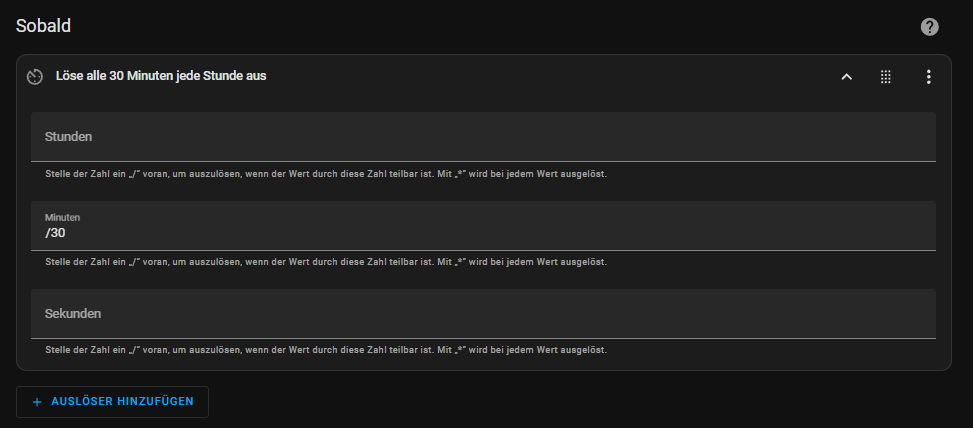Click title Löse alle 30 Minuten jede Stunde aus

point(161,76)
